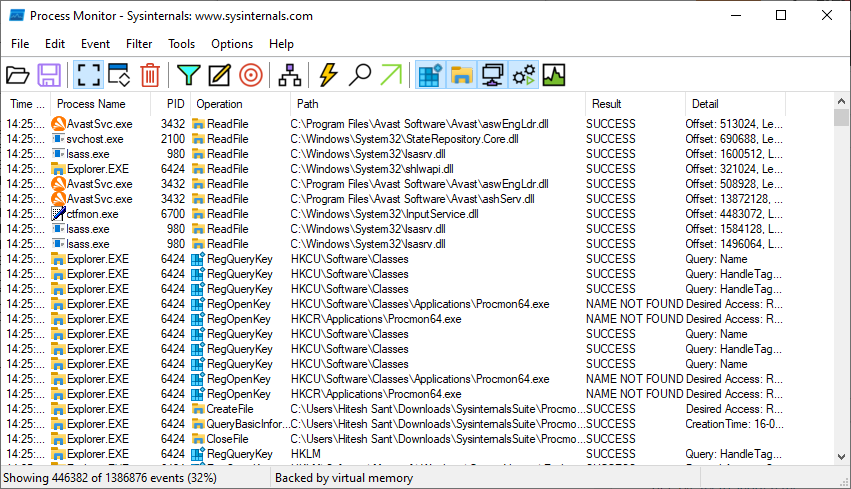Screen dimensions: 851x489
Task: Open the File menu
Action: (x=20, y=44)
